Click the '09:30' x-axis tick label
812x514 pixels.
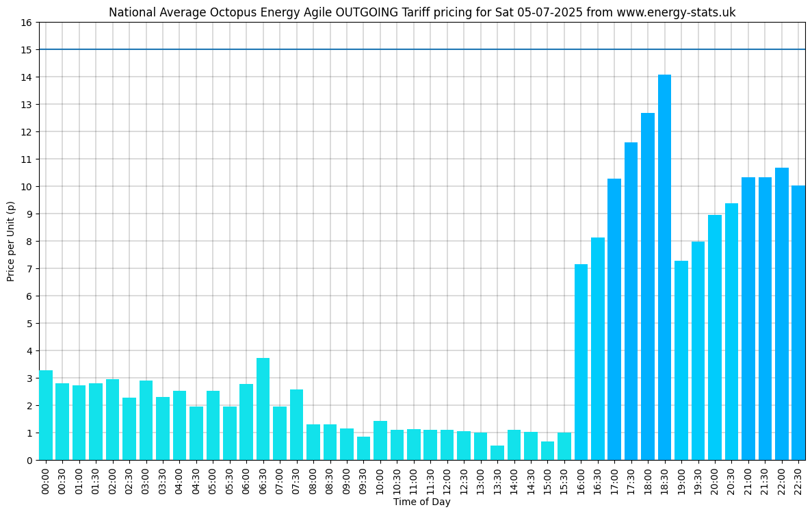(x=363, y=480)
